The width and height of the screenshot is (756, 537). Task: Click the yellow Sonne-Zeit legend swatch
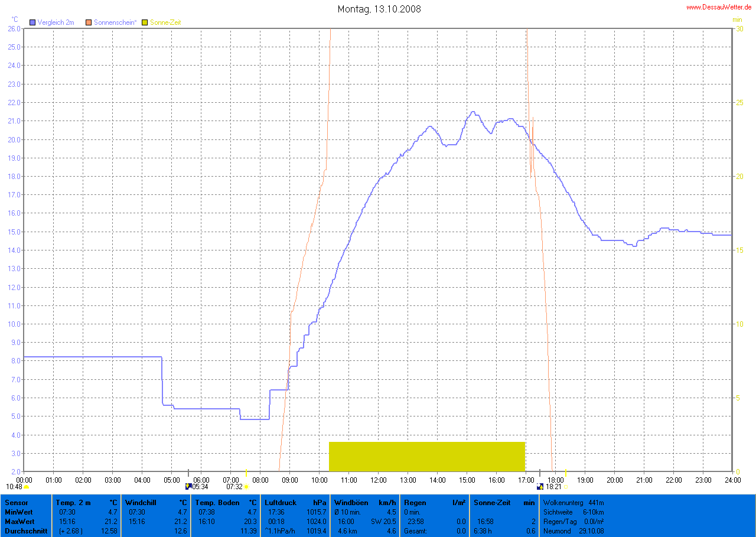pyautogui.click(x=145, y=22)
